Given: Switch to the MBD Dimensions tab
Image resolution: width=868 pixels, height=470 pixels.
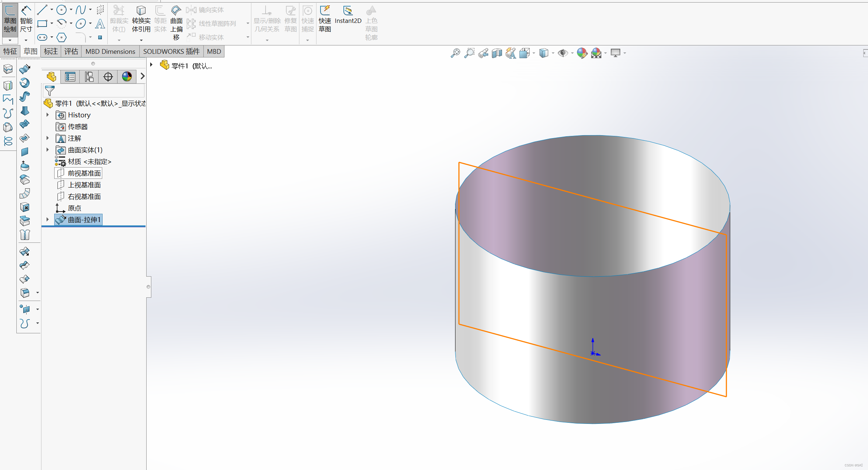Looking at the screenshot, I should coord(110,51).
